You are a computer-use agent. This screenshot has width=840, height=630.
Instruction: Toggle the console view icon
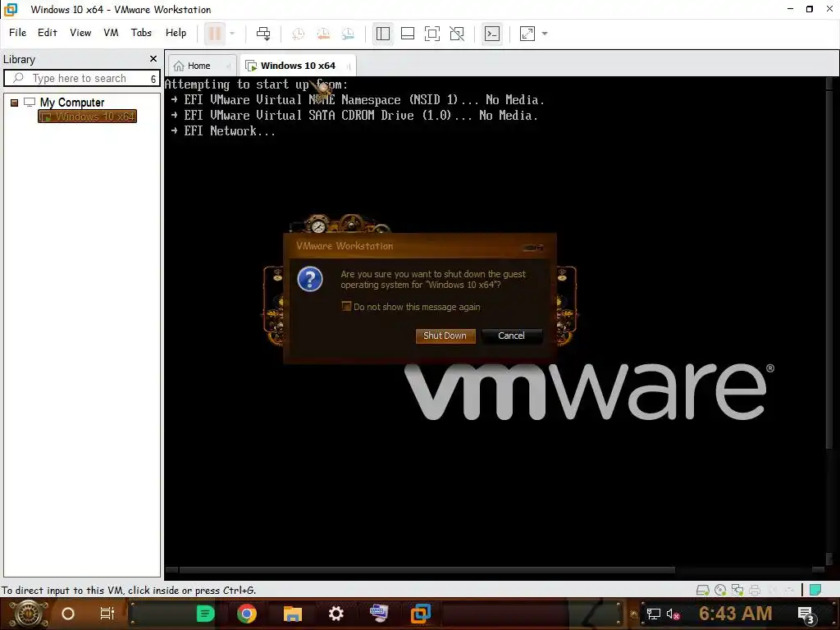[492, 34]
